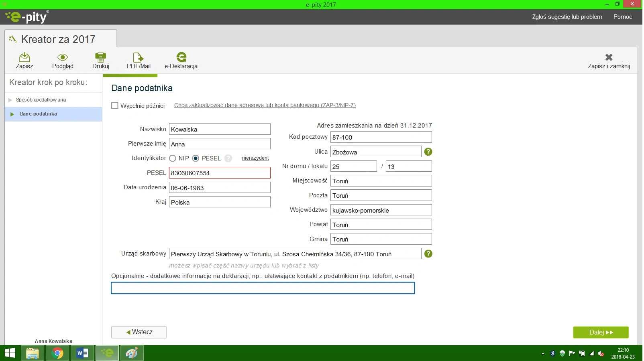Select NIP identifier radio button

[x=173, y=158]
